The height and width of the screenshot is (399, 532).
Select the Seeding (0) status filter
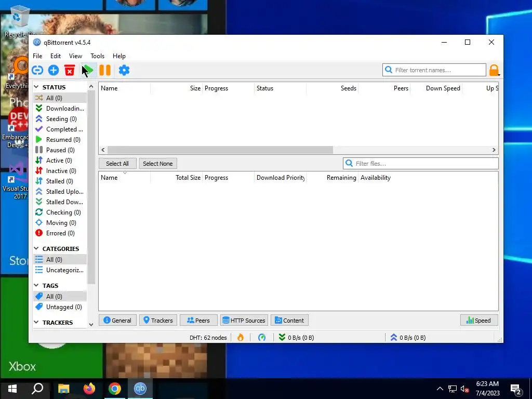60,119
